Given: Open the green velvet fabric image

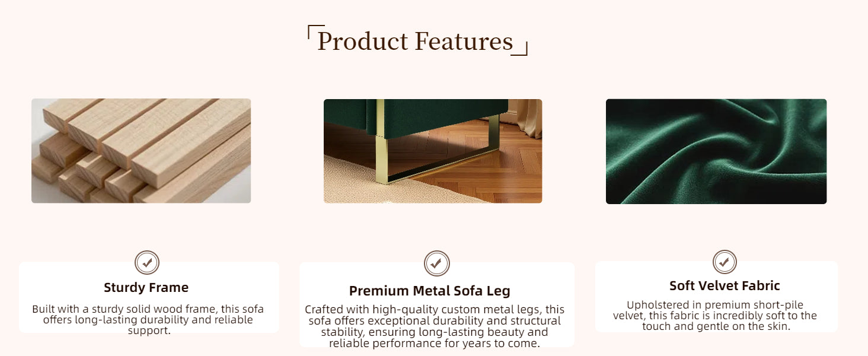Looking at the screenshot, I should coord(716,151).
